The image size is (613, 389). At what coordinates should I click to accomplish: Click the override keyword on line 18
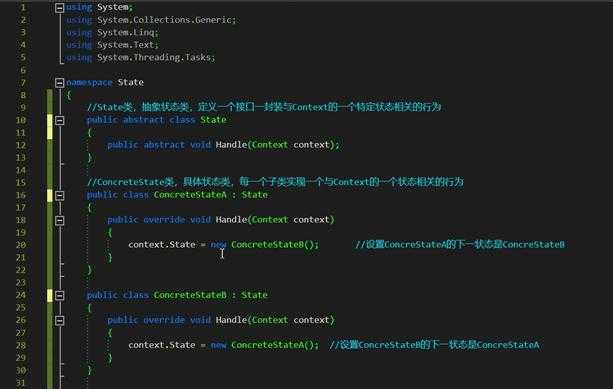[x=164, y=220]
